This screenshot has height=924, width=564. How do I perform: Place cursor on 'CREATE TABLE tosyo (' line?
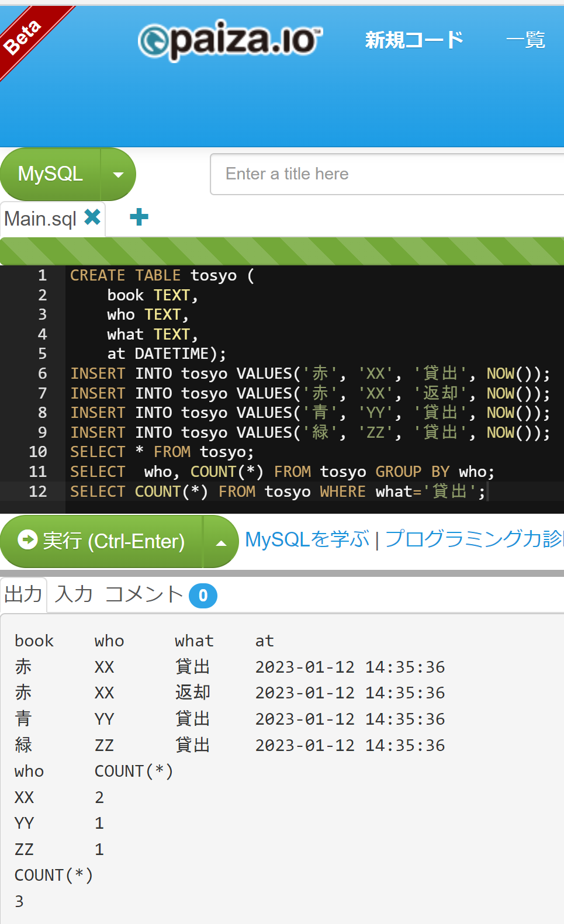162,275
